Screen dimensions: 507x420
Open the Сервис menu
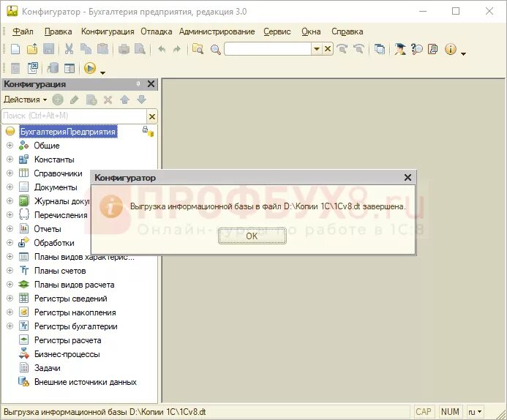click(x=277, y=31)
